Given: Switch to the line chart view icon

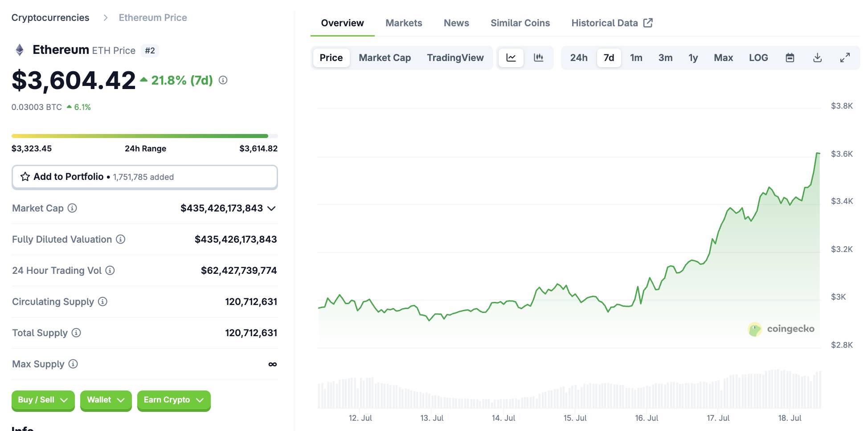Looking at the screenshot, I should [511, 58].
